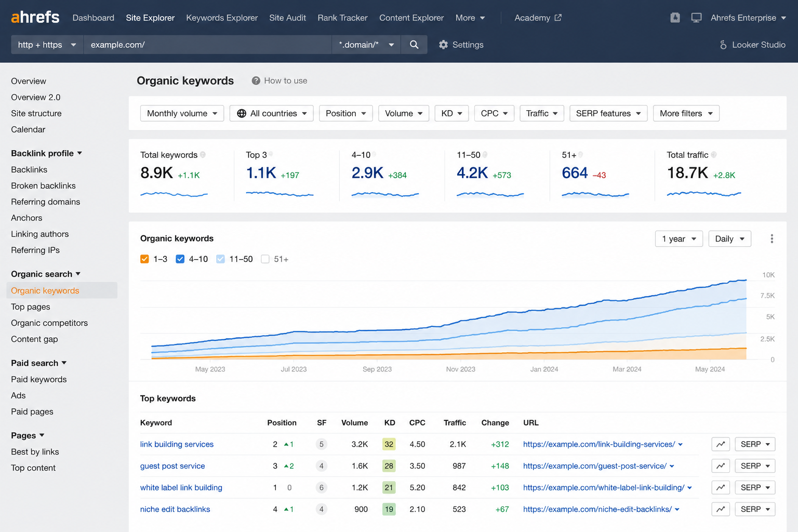Toggle the 4–10 positions checkbox

click(x=180, y=259)
